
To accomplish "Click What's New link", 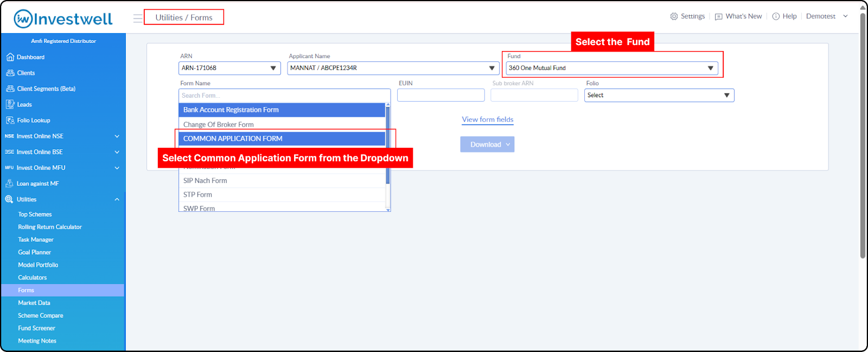I will click(x=744, y=16).
